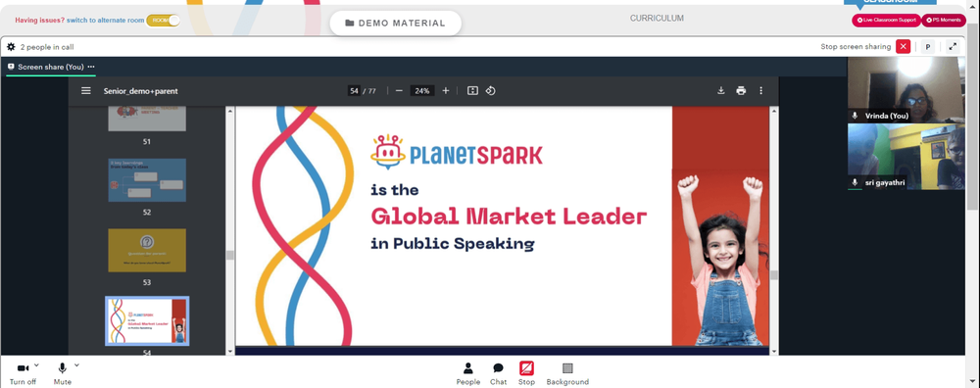Open the Screen share options ellipsis

[x=91, y=67]
